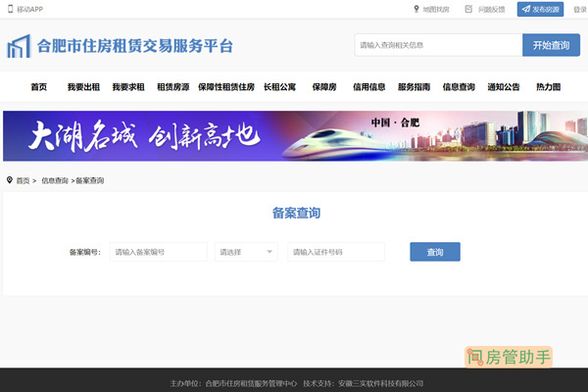588x392 pixels.
Task: Click breadcrumb 信息查询 link
Action: coord(55,180)
